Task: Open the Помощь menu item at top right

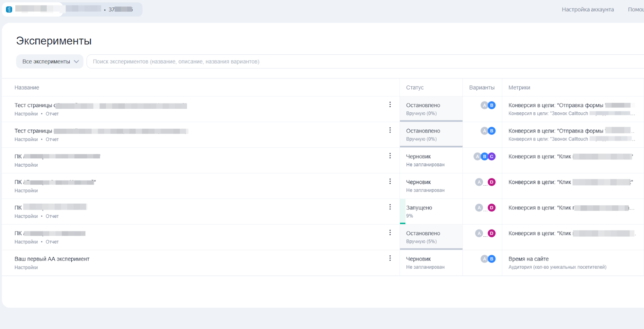Action: [636, 10]
